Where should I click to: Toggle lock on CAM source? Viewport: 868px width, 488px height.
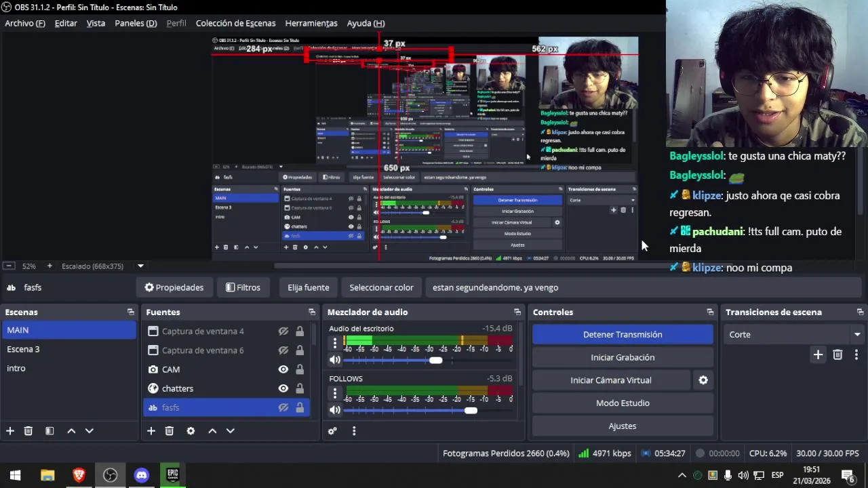(x=300, y=369)
